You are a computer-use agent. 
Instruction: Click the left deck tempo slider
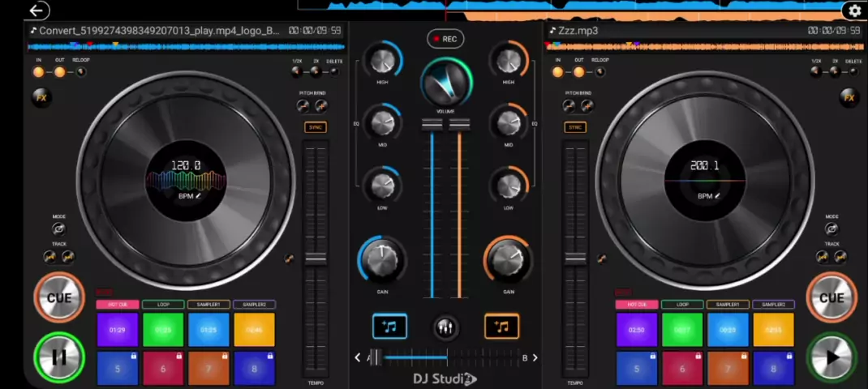(316, 259)
